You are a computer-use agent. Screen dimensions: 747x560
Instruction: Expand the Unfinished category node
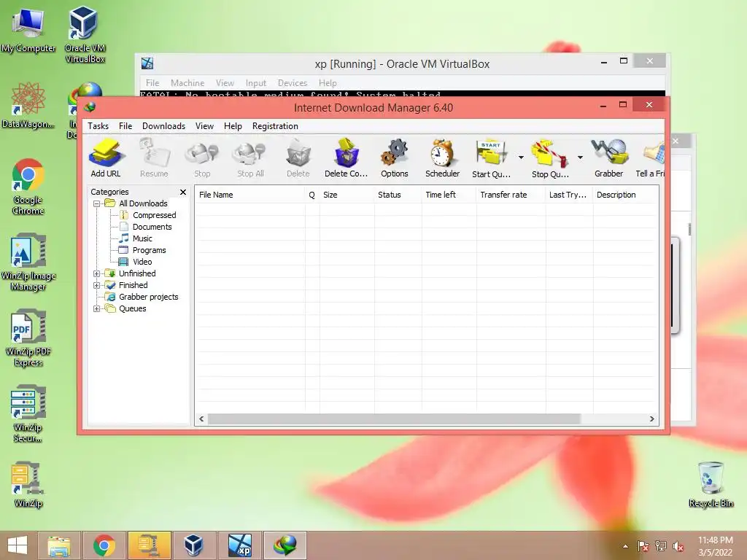pos(97,274)
